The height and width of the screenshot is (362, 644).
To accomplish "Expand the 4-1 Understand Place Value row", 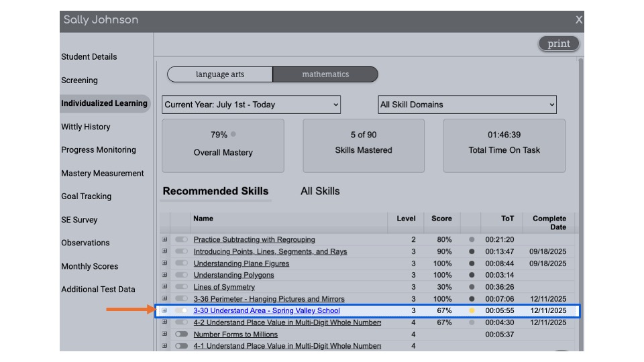I will pos(165,346).
